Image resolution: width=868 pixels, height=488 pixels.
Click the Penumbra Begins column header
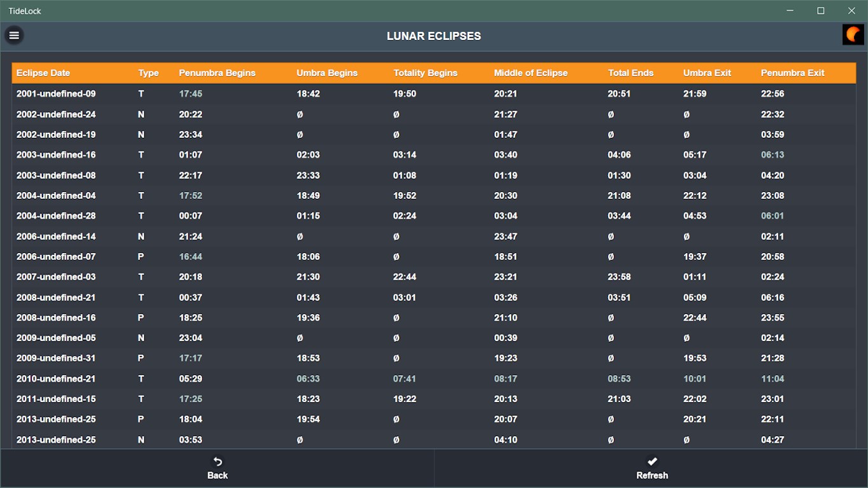pos(217,73)
